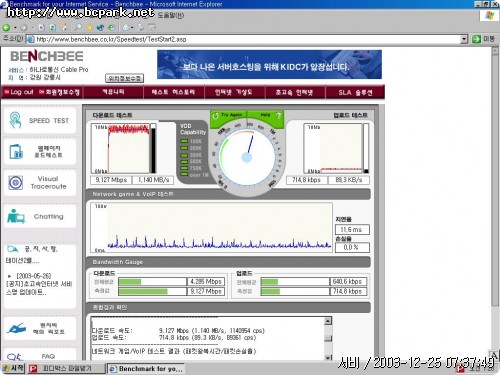Click the results box scroll-down arrow
The image size is (500, 375).
328,358
